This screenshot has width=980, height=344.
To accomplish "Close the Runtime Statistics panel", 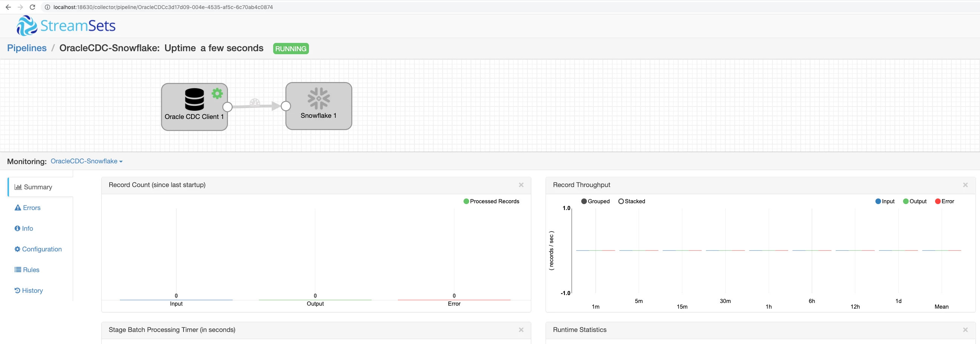I will (965, 330).
